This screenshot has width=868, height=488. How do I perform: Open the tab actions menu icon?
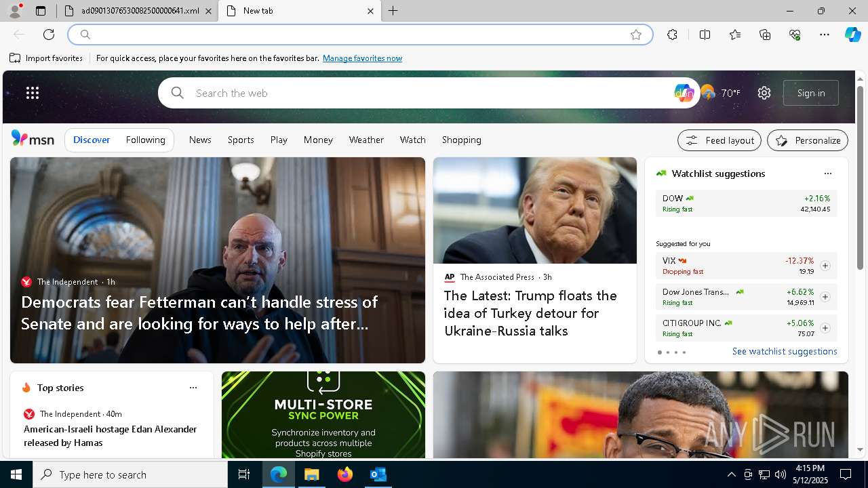coord(41,11)
